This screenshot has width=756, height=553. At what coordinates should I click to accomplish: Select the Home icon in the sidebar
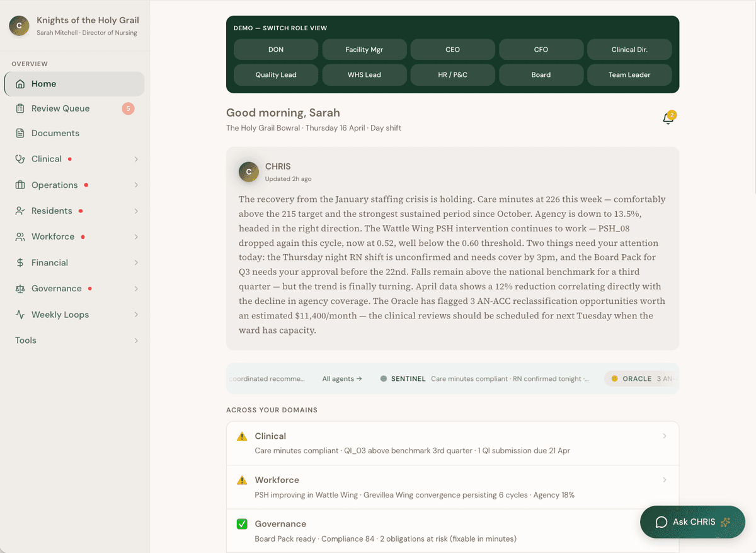tap(21, 83)
